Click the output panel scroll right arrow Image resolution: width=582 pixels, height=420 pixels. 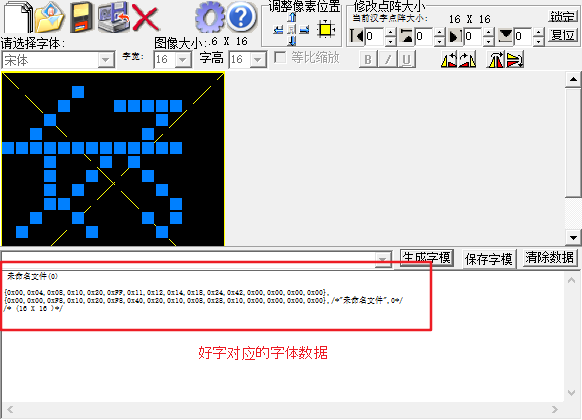(x=555, y=410)
